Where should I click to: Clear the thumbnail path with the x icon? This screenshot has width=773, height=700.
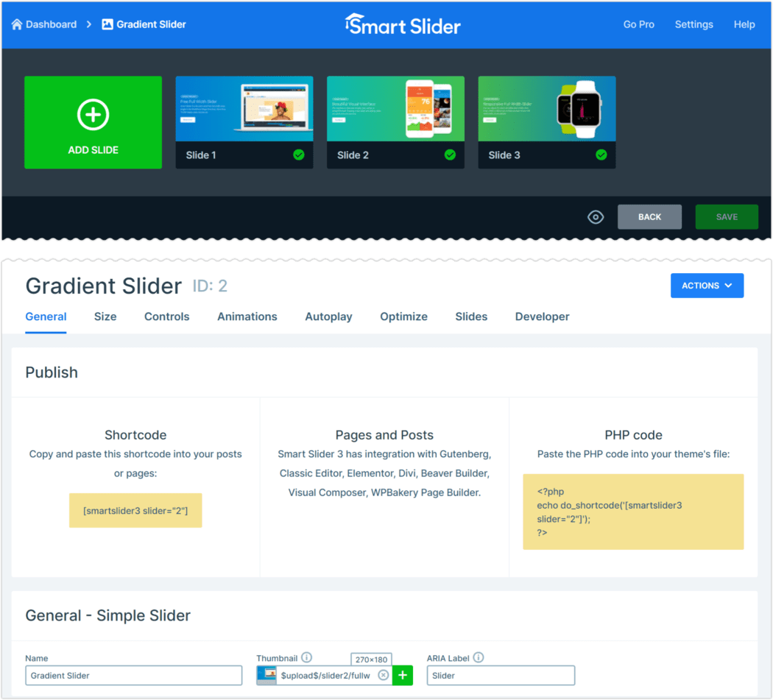pyautogui.click(x=383, y=676)
